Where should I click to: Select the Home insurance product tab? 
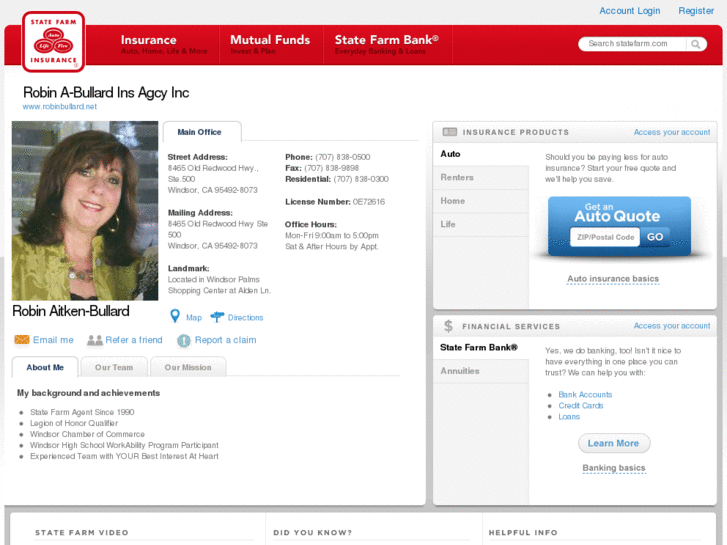pyautogui.click(x=481, y=201)
